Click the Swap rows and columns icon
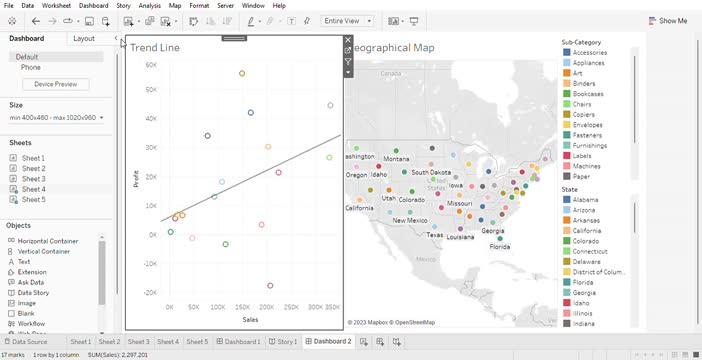The width and height of the screenshot is (702, 360). (193, 21)
